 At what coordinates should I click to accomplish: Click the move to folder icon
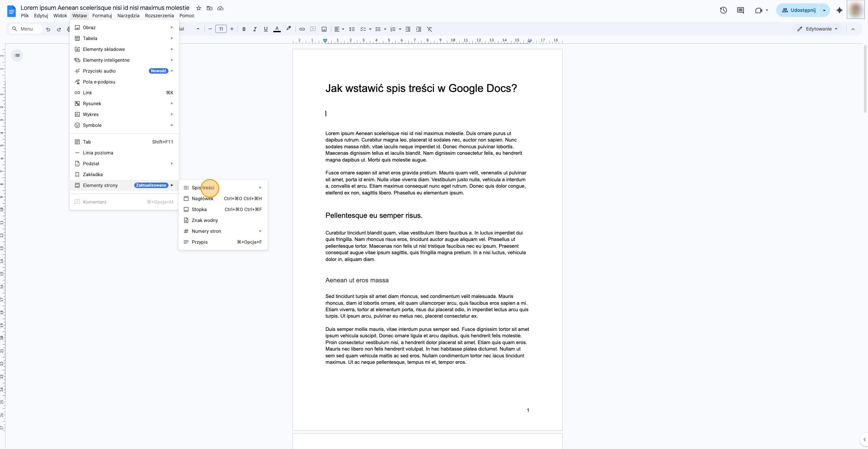tap(210, 8)
